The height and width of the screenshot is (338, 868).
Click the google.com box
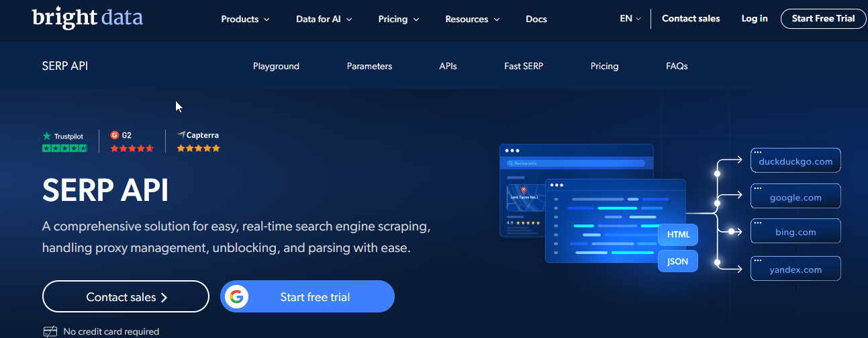pyautogui.click(x=795, y=196)
